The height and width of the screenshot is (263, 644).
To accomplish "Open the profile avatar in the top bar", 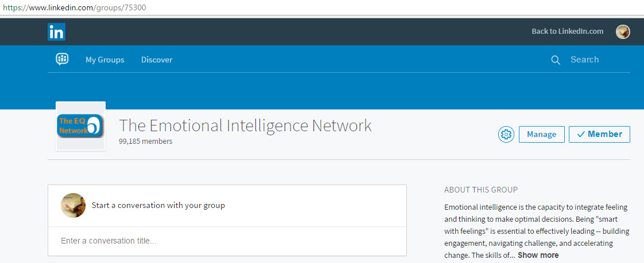I will coord(623,32).
